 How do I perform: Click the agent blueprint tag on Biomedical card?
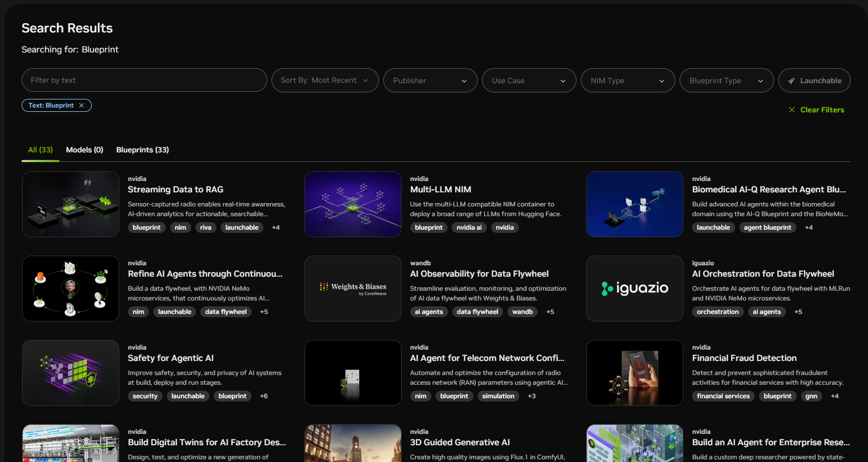pos(768,227)
